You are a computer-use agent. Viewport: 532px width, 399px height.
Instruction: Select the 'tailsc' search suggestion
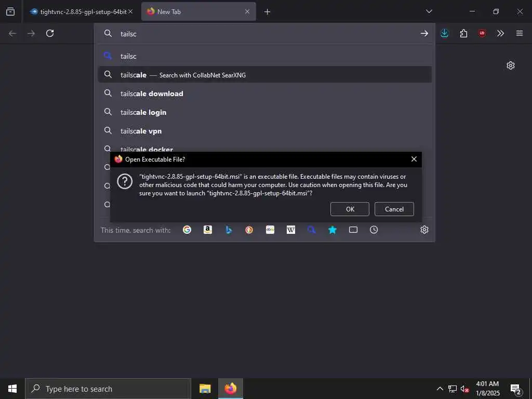(x=264, y=56)
